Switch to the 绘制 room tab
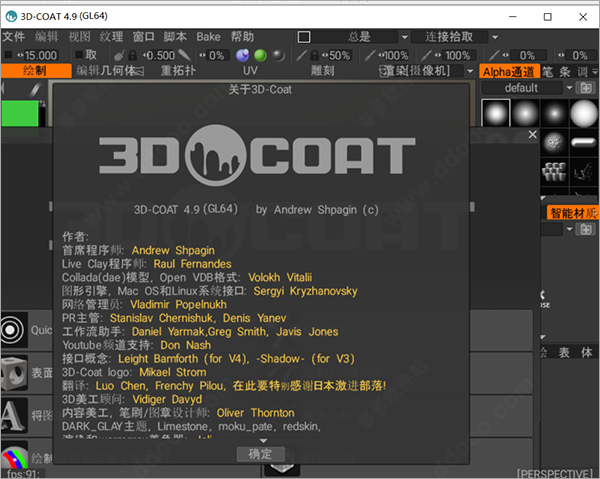Viewport: 600px width, 479px height. (x=36, y=71)
